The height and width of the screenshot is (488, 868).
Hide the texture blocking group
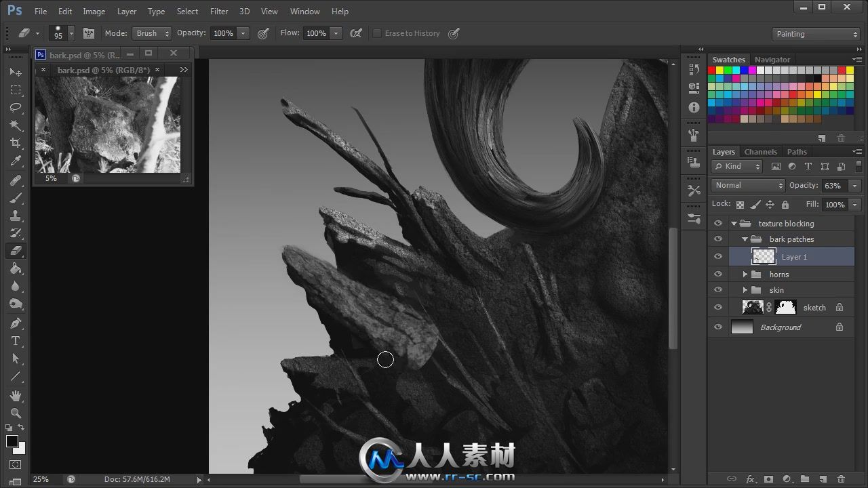[718, 224]
